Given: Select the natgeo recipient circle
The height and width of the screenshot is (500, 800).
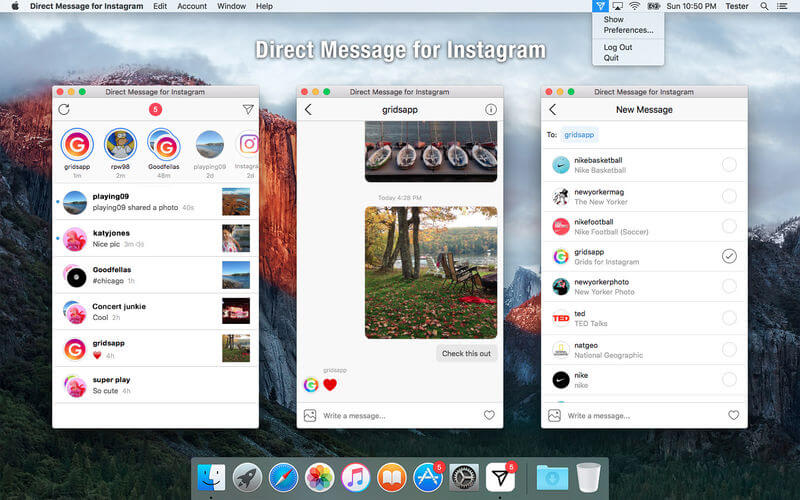Looking at the screenshot, I should [729, 349].
